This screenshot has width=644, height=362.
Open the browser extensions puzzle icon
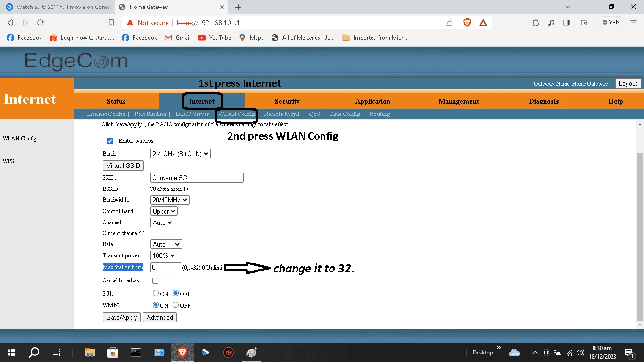(x=536, y=23)
